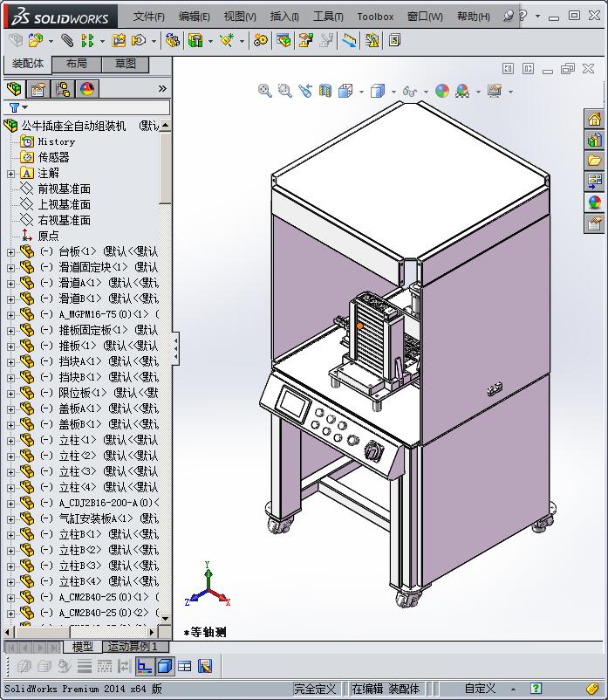
Task: Open the PropertyManager tab icon
Action: coord(38,89)
